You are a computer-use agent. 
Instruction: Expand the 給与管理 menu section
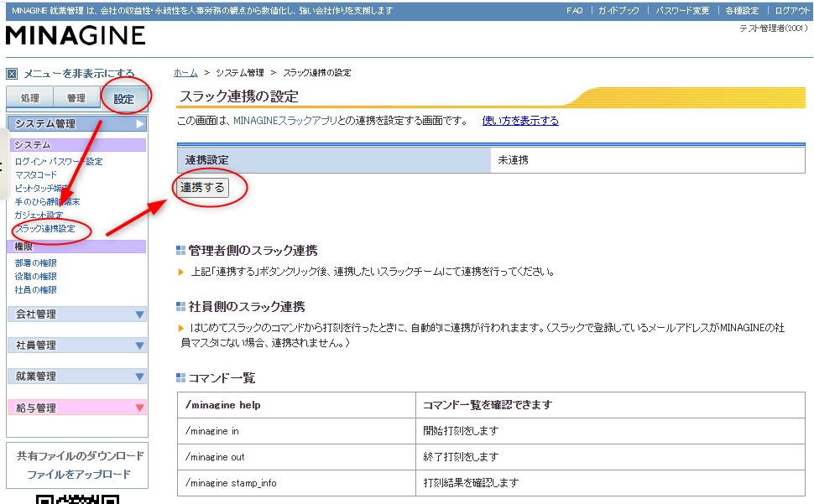click(x=77, y=408)
